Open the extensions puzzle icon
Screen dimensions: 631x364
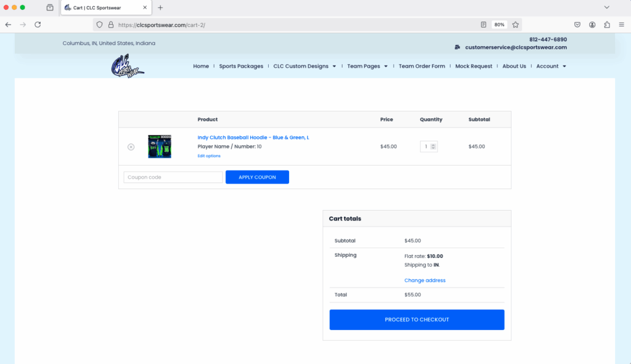[607, 25]
